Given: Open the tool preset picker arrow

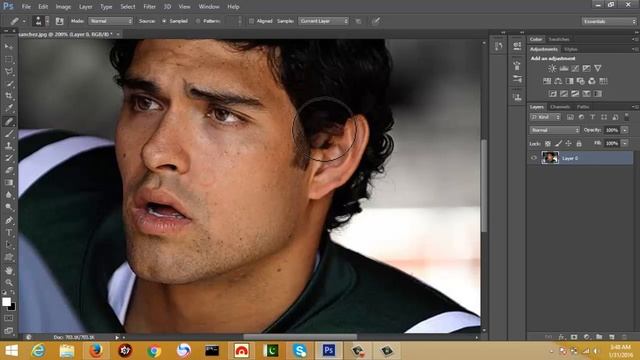Looking at the screenshot, I should tap(24, 21).
